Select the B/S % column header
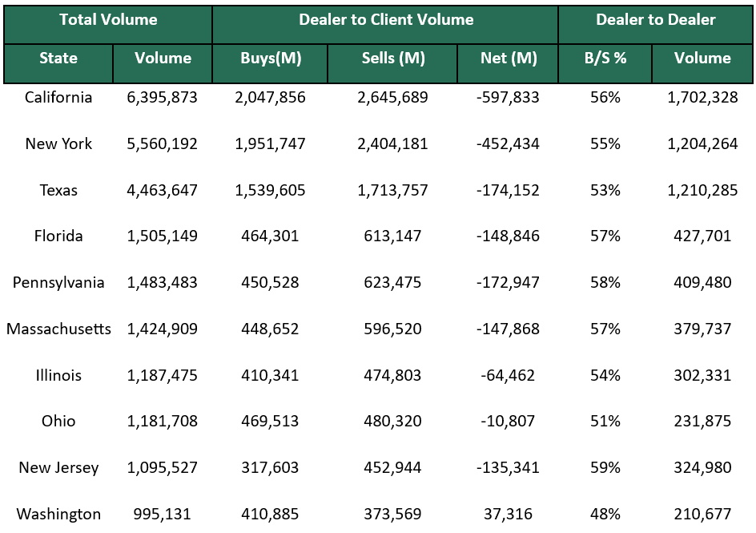 click(605, 59)
